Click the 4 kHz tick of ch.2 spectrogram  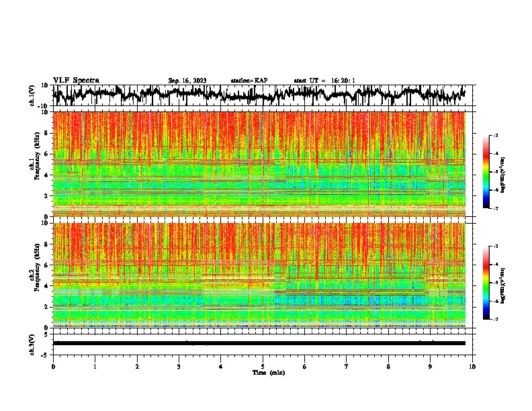(47, 286)
